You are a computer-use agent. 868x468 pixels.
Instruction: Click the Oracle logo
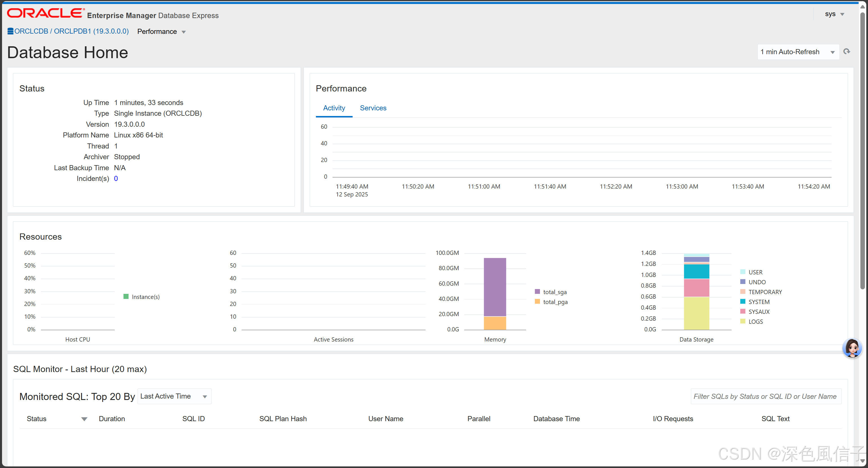pos(45,14)
